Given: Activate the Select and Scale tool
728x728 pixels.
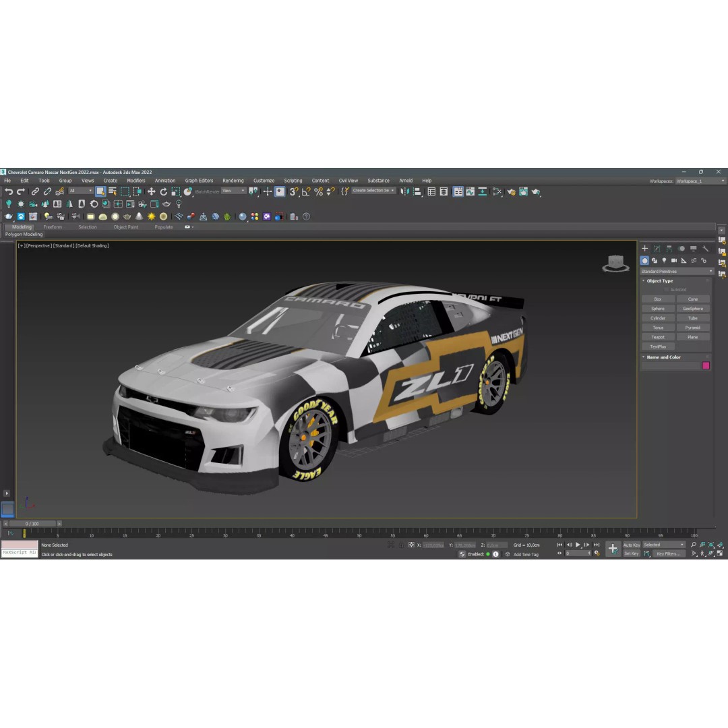Looking at the screenshot, I should 175,191.
